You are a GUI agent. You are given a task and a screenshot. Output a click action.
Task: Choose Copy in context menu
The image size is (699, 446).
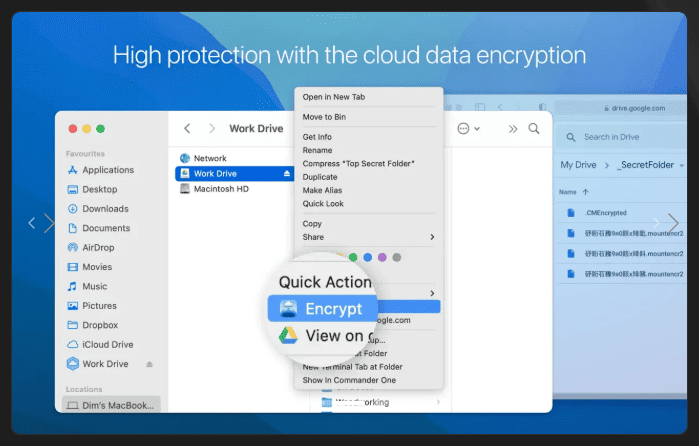click(x=312, y=224)
